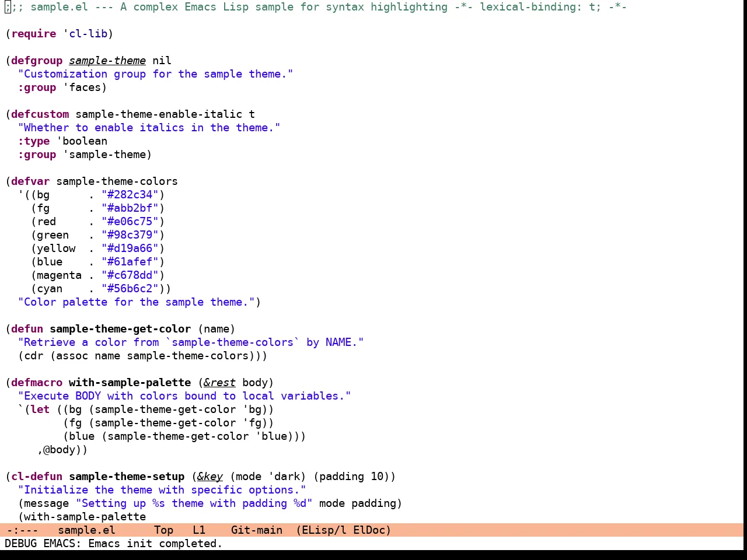Viewport: 747px width, 560px height.
Task: Click color string "#61afef"
Action: point(130,262)
